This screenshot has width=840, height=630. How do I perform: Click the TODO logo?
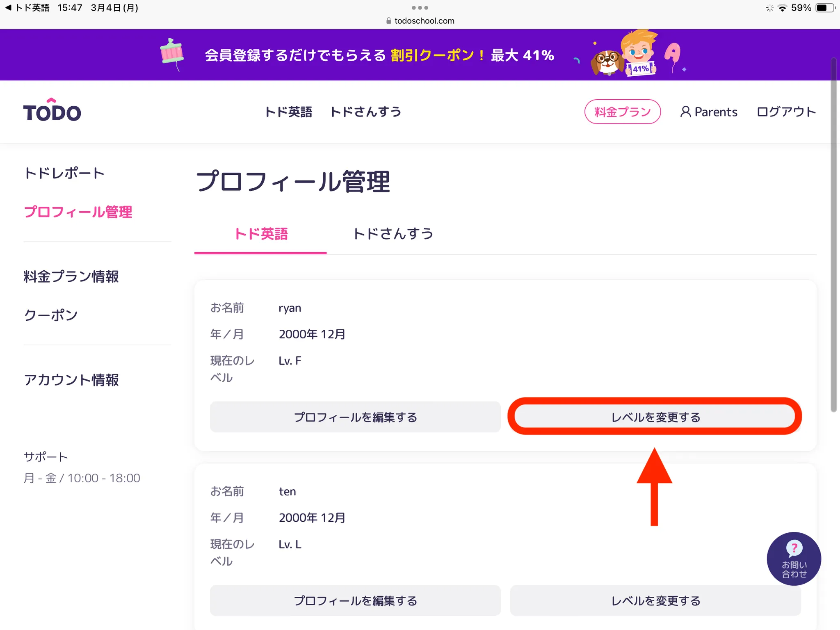(52, 111)
